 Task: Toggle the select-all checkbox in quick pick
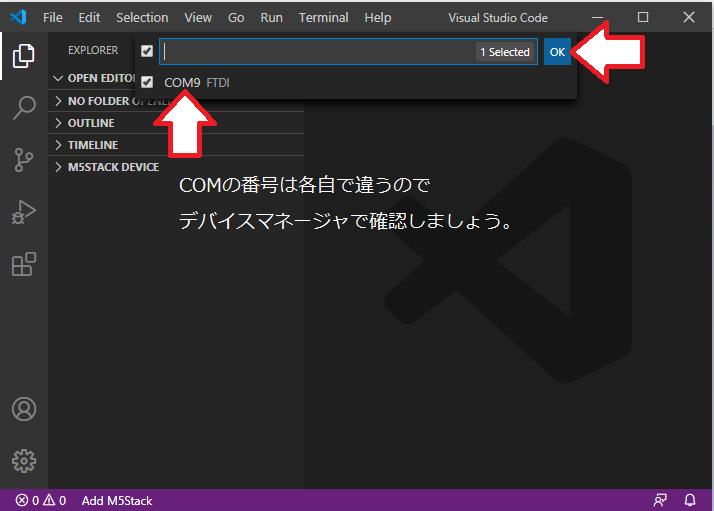click(x=147, y=51)
